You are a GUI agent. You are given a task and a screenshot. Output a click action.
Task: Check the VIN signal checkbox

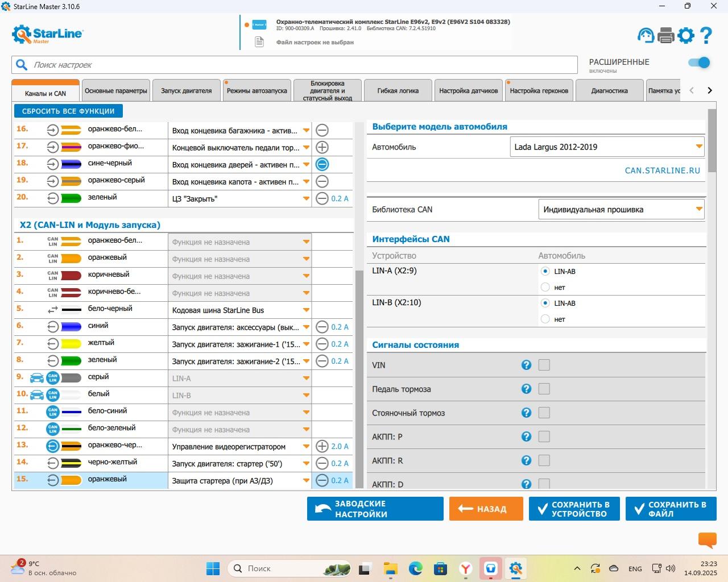tap(544, 365)
